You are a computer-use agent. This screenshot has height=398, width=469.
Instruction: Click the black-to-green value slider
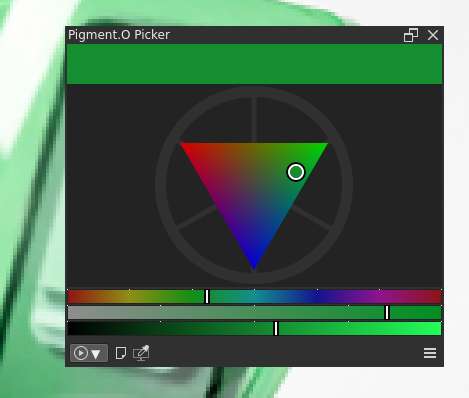(255, 329)
